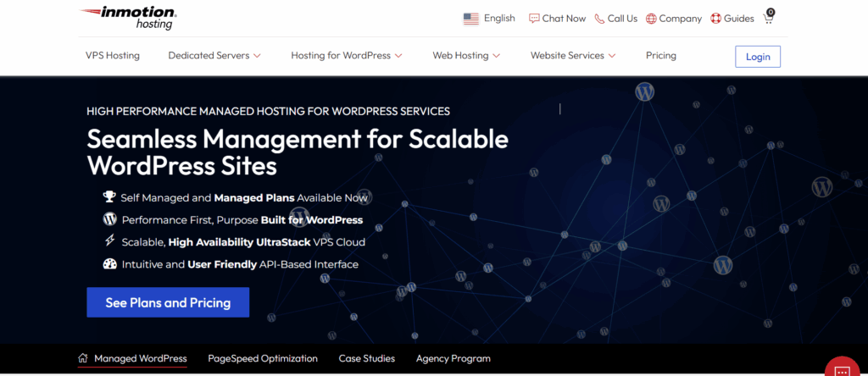Open the Company link
Screen dimensions: 868x376
pos(681,19)
